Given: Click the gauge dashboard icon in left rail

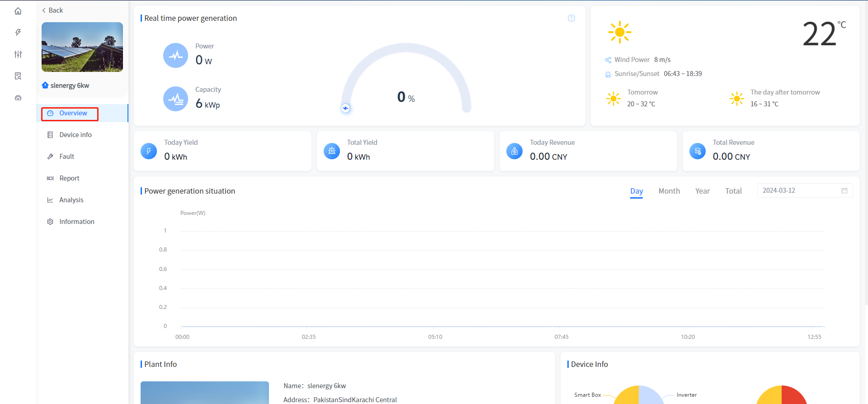Looking at the screenshot, I should pos(18,98).
